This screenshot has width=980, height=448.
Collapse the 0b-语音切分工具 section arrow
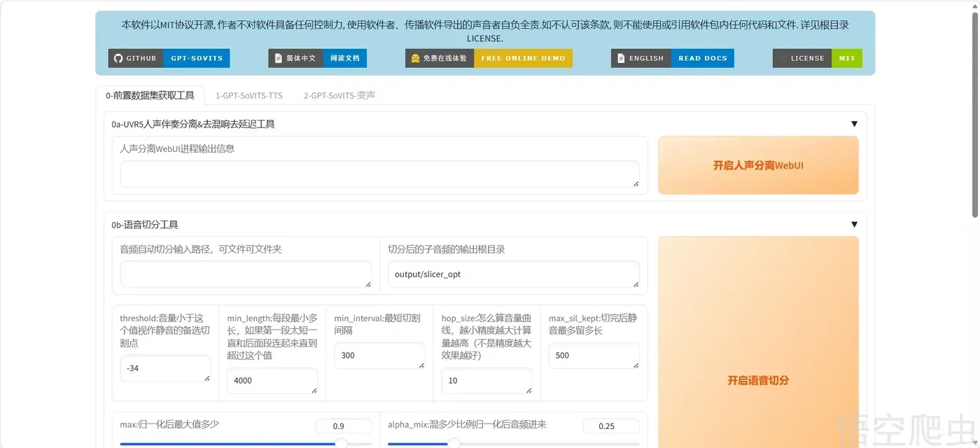coord(854,225)
